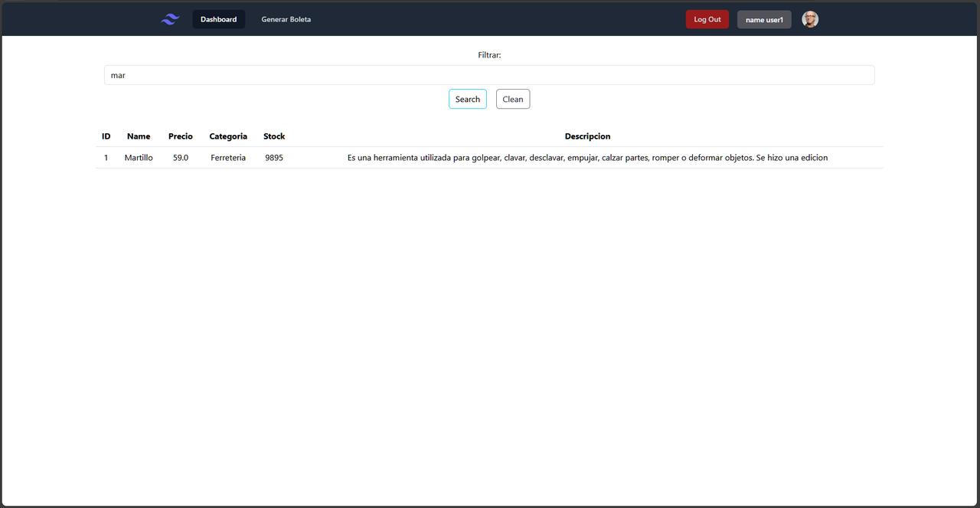Viewport: 980px width, 508px height.
Task: Click the Ferreteria category value
Action: (228, 157)
